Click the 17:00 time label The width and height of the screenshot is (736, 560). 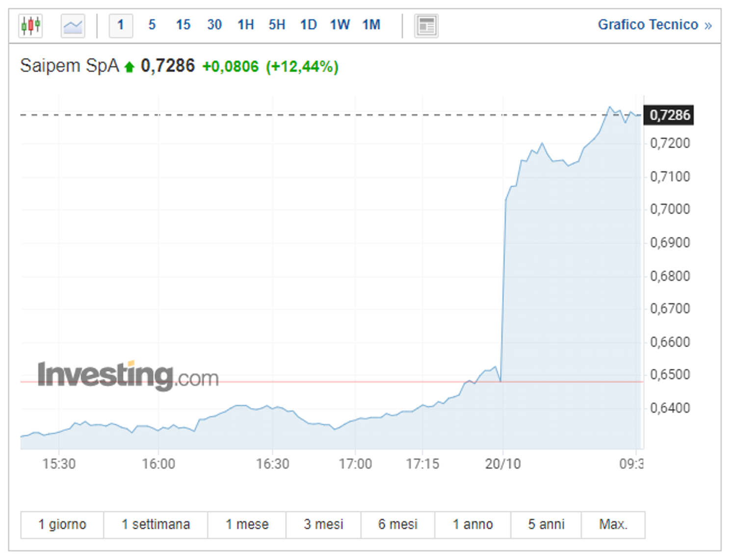pyautogui.click(x=355, y=464)
